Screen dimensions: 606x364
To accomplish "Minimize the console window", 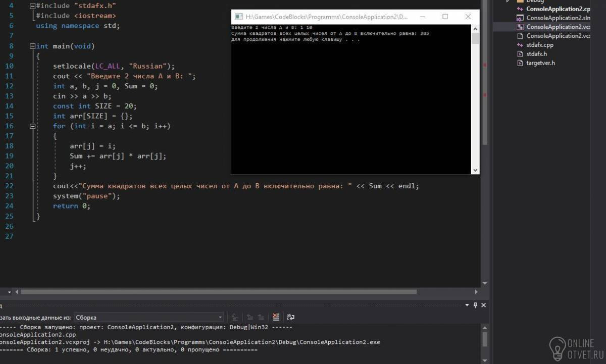I will point(422,17).
